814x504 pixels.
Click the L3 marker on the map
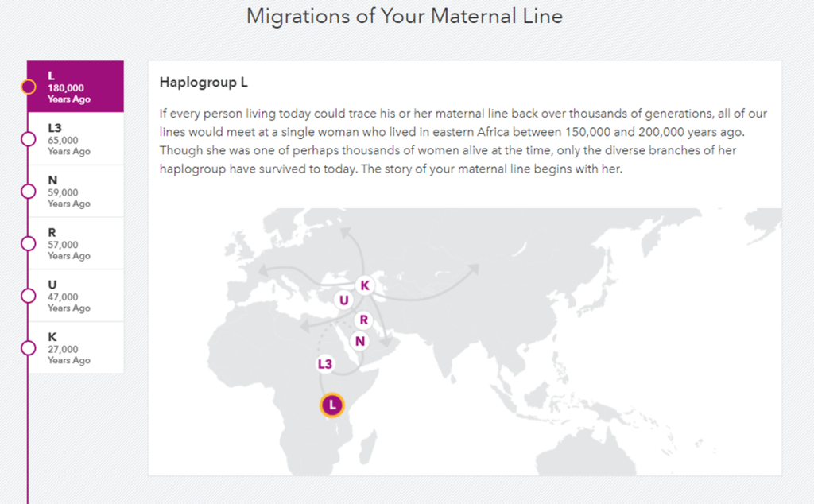click(x=324, y=364)
